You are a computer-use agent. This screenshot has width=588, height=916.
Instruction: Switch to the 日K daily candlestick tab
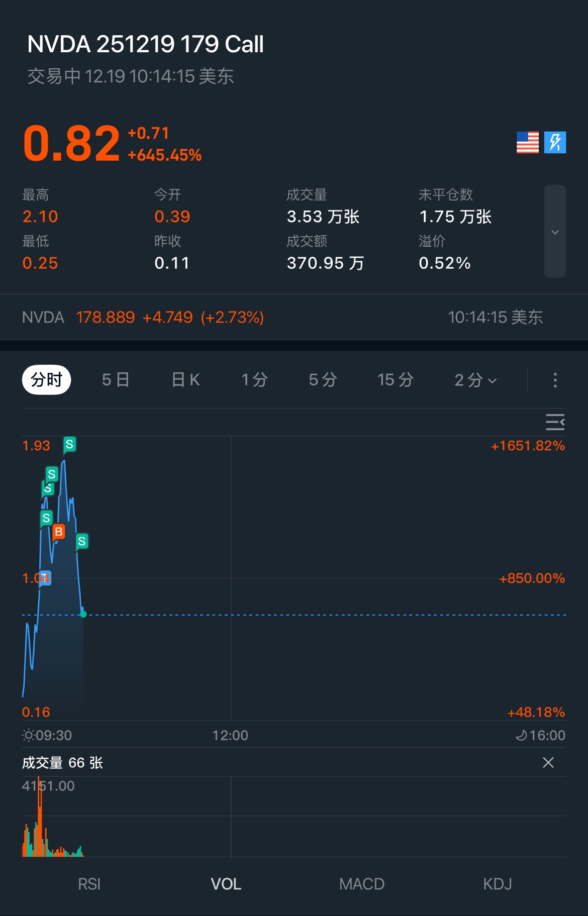pyautogui.click(x=185, y=380)
